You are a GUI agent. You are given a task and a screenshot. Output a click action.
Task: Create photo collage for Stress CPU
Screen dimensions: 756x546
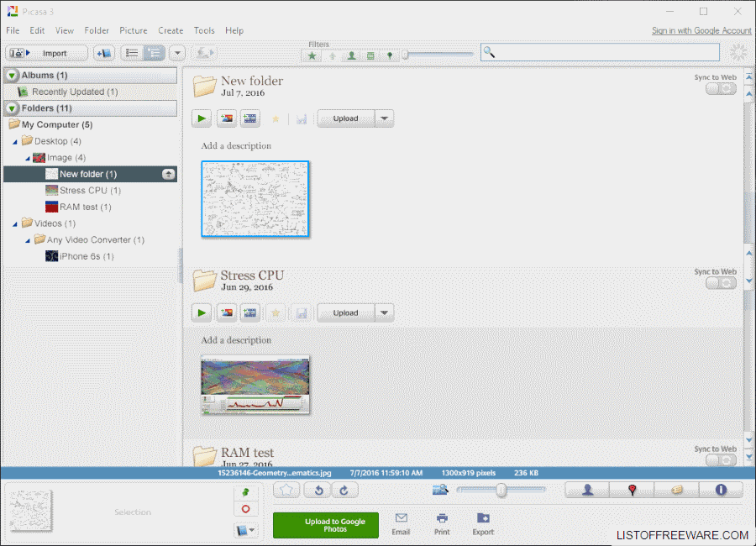[x=226, y=312]
